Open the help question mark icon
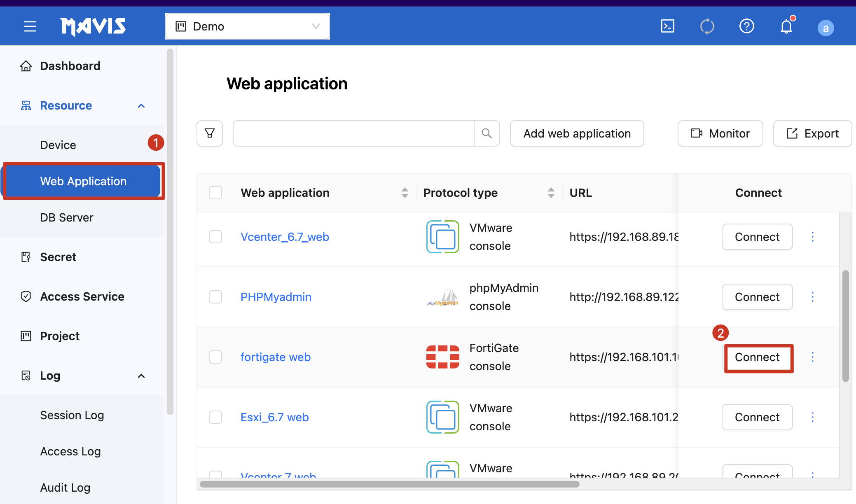 pyautogui.click(x=746, y=26)
